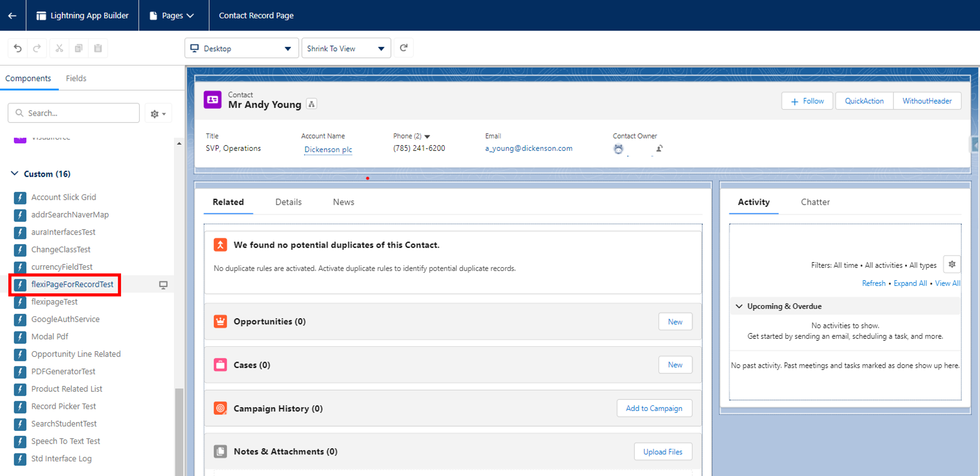The image size is (980, 476).
Task: Click the cut scissors icon
Action: coord(59,48)
